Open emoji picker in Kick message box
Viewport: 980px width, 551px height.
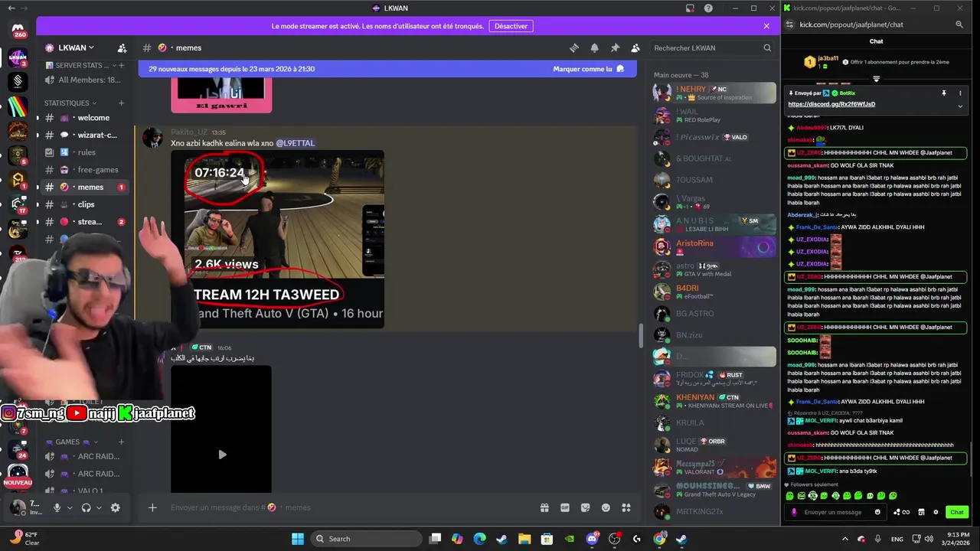point(877,512)
